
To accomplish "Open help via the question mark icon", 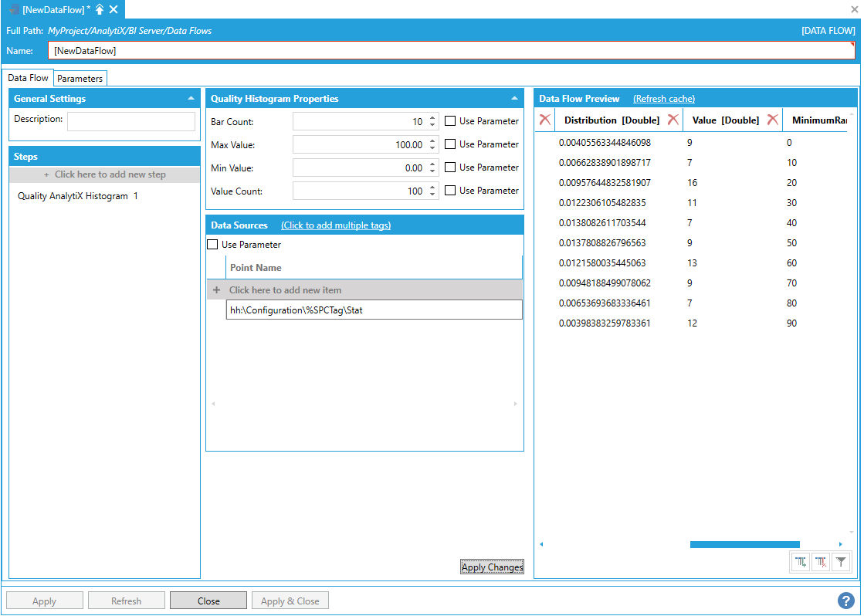I will pyautogui.click(x=845, y=601).
